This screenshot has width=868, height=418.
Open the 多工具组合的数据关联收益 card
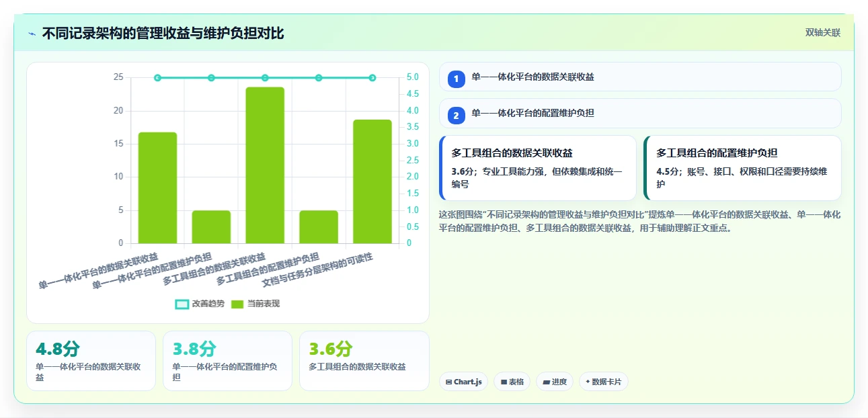tap(538, 168)
